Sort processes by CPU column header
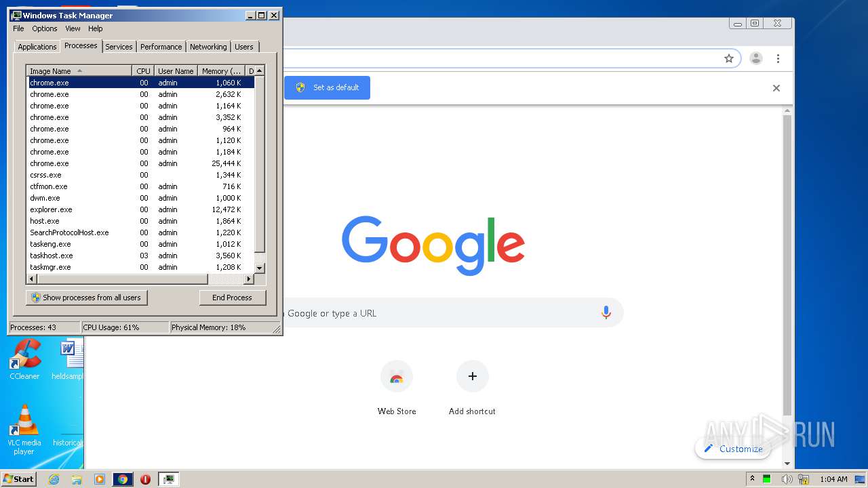Image resolution: width=868 pixels, height=488 pixels. point(143,70)
